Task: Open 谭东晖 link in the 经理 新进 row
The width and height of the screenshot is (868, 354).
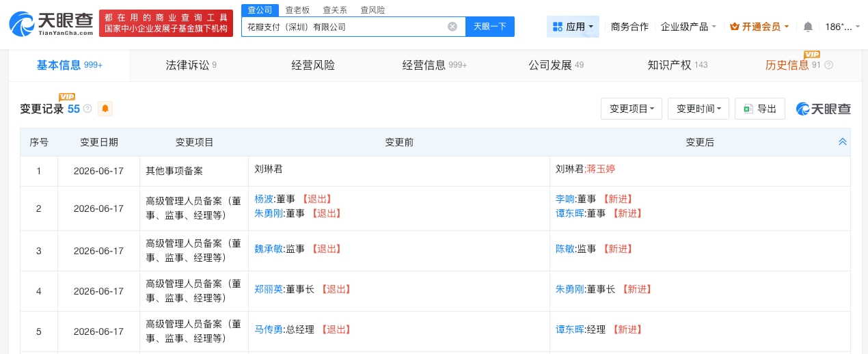Action: click(x=570, y=329)
